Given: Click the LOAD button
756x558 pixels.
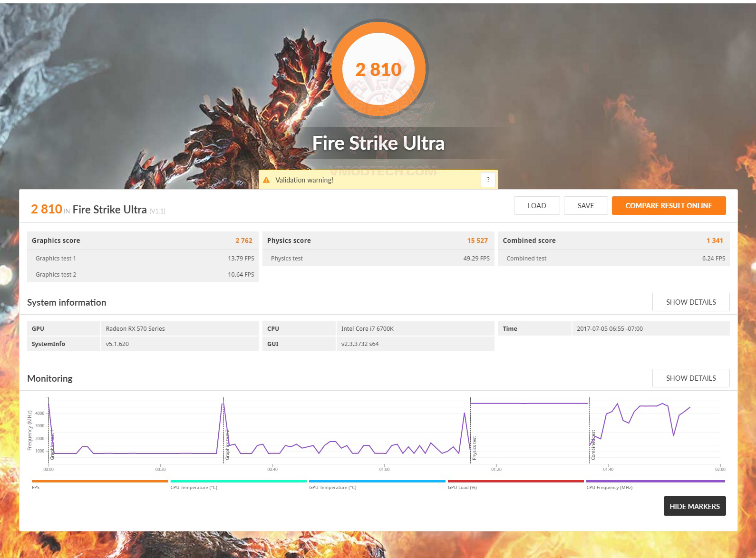Looking at the screenshot, I should (x=537, y=206).
